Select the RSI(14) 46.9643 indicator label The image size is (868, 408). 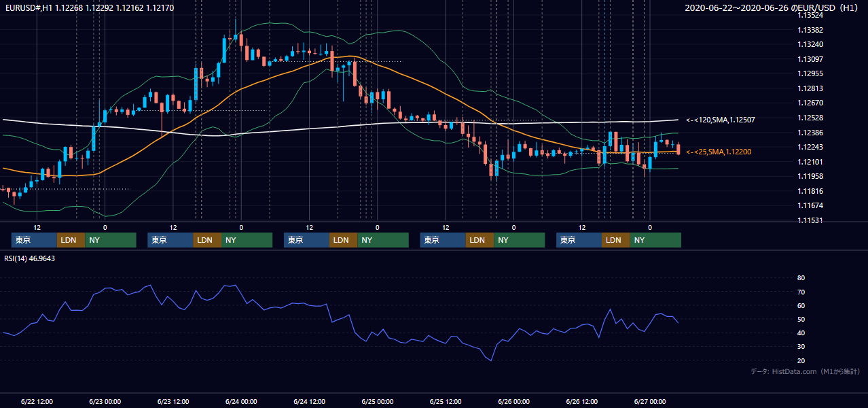coord(30,258)
